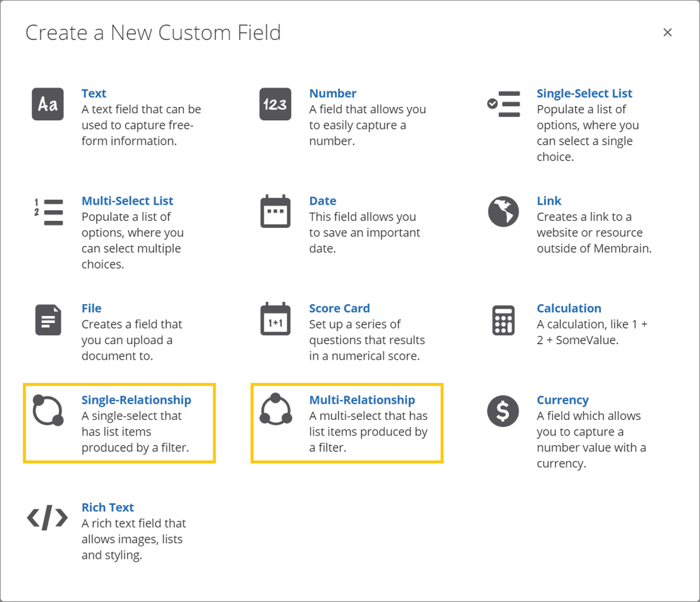Click description 'A text field that can be used'

coord(141,125)
